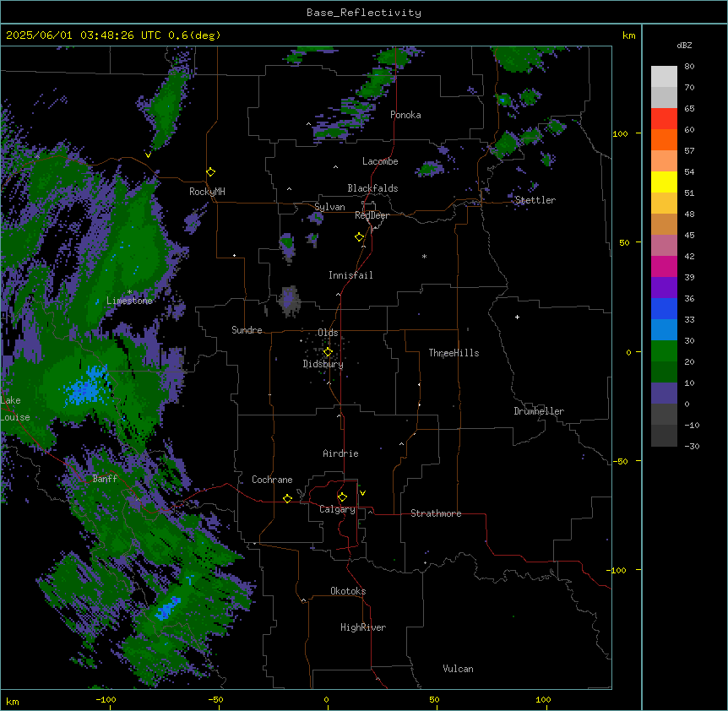Select the royal blue swatch beside 36
Image resolution: width=728 pixels, height=711 pixels.
pos(664,308)
